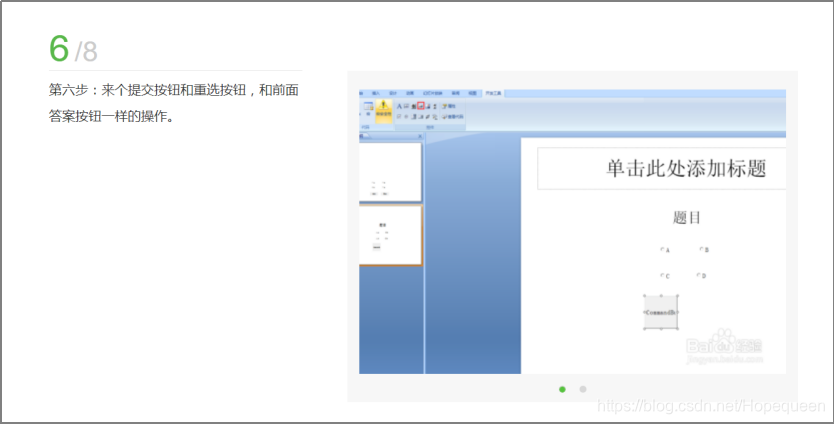Click the 题目 text on the slide

click(687, 217)
